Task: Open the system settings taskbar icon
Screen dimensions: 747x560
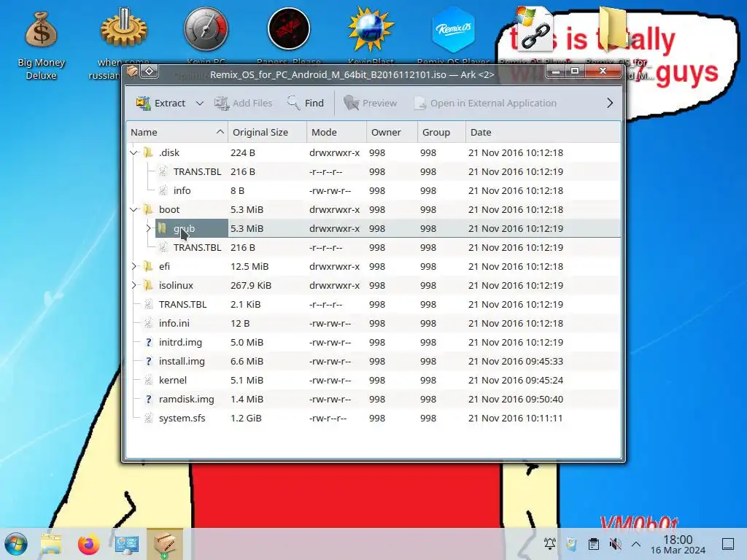Action: 127,544
